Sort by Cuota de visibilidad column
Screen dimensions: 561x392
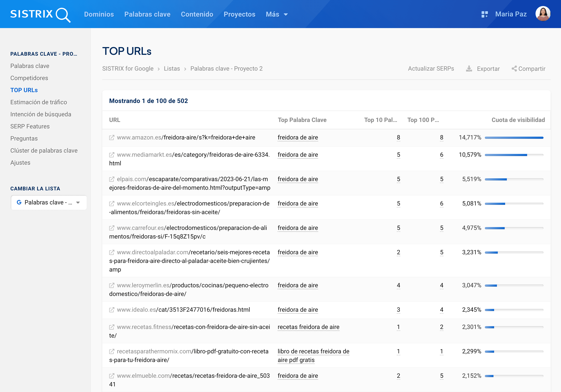[x=518, y=120]
